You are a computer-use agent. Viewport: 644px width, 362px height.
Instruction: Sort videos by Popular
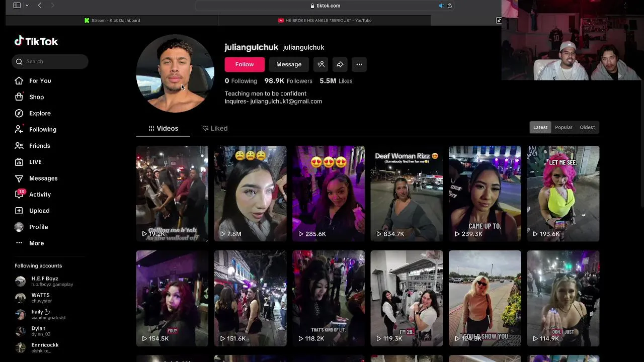click(563, 127)
